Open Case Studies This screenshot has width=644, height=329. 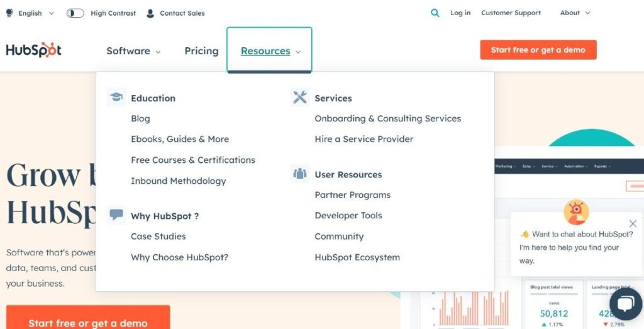pos(158,237)
